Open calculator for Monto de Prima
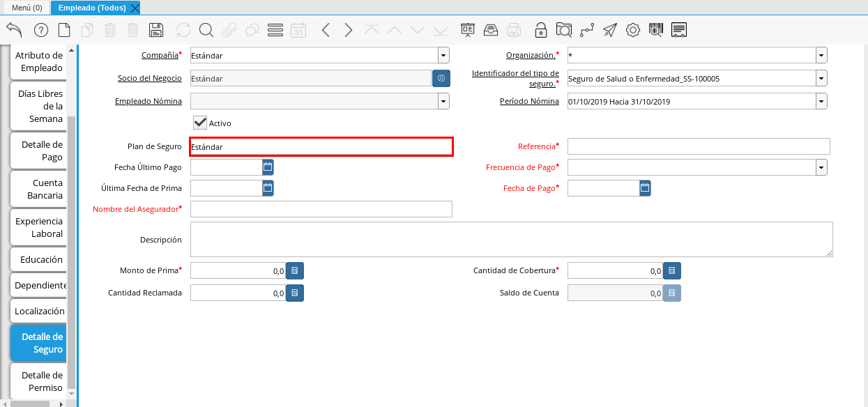 tap(295, 270)
